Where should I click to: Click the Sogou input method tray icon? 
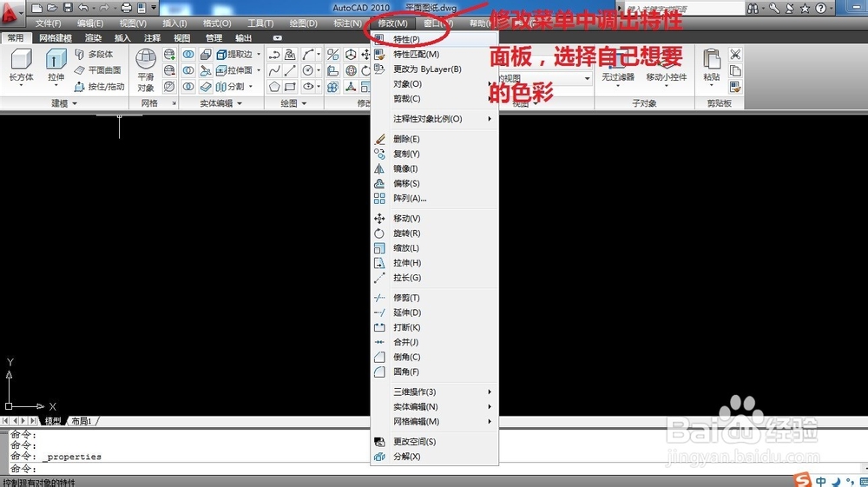tap(802, 480)
